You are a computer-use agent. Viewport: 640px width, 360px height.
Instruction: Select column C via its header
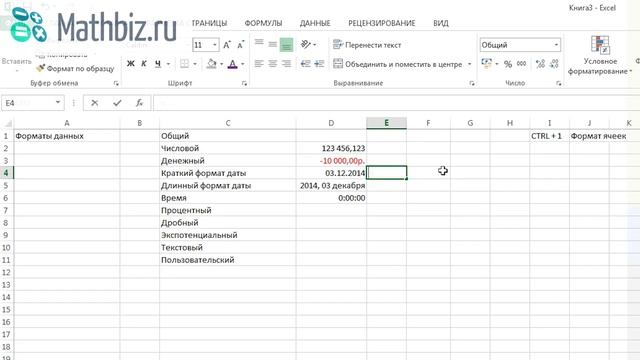pos(228,123)
